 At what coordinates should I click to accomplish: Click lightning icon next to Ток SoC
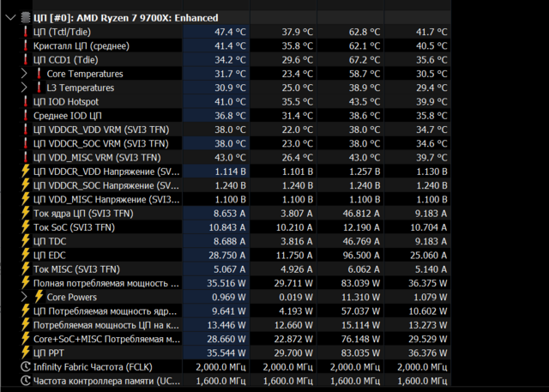point(26,227)
